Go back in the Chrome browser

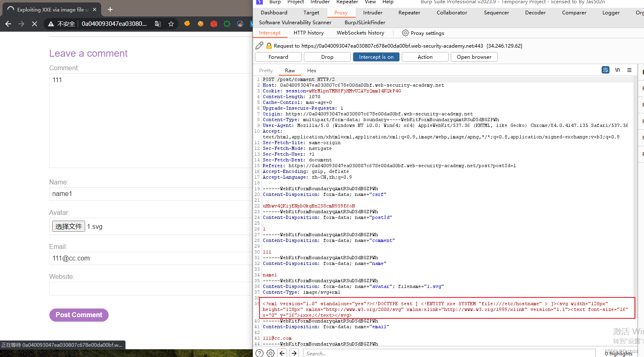(x=8, y=24)
